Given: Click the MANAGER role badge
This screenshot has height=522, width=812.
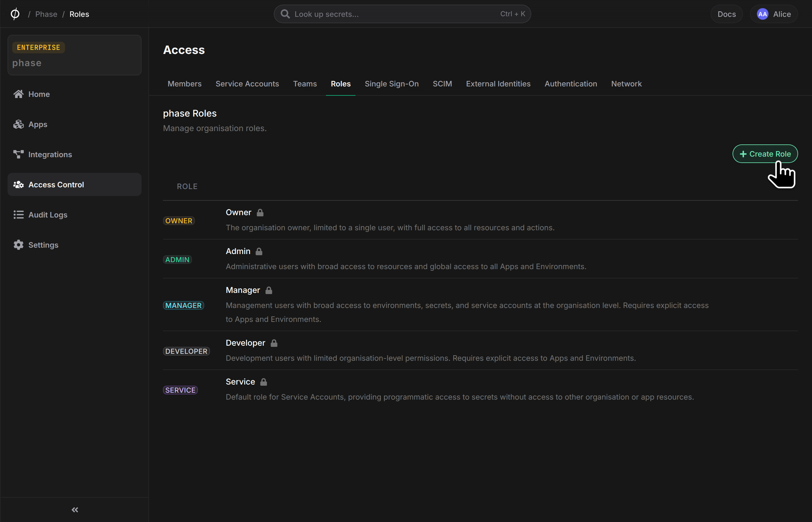Looking at the screenshot, I should coord(183,305).
